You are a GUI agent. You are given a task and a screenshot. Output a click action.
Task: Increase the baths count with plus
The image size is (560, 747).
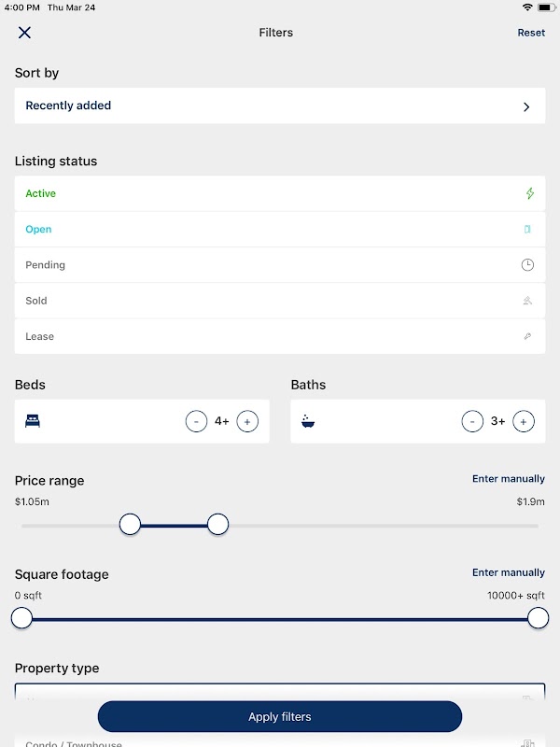click(525, 421)
